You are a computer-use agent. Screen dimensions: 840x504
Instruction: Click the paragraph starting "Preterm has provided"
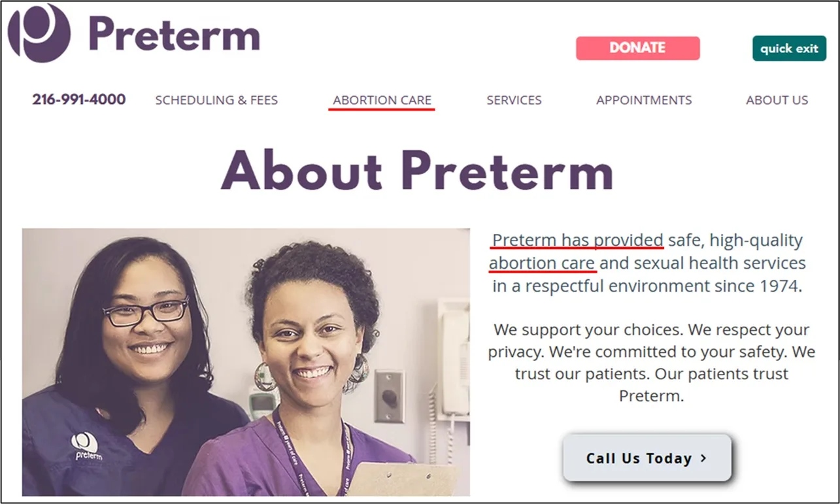647,263
